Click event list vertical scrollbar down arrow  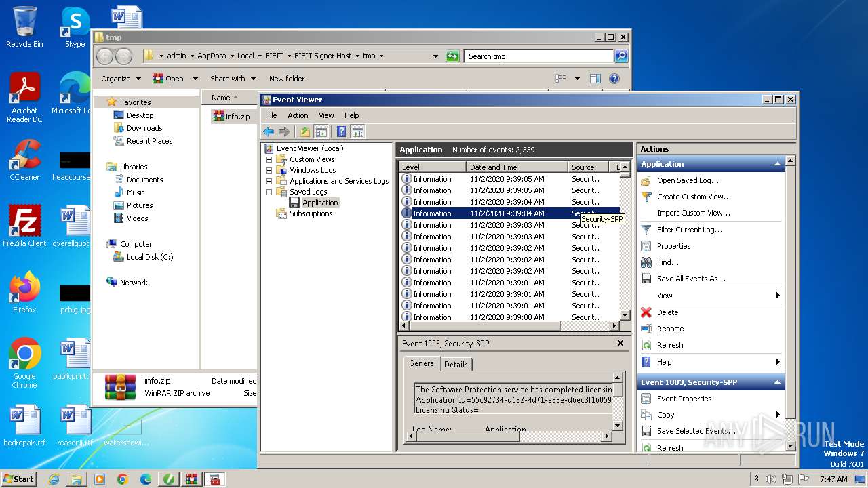(x=625, y=315)
